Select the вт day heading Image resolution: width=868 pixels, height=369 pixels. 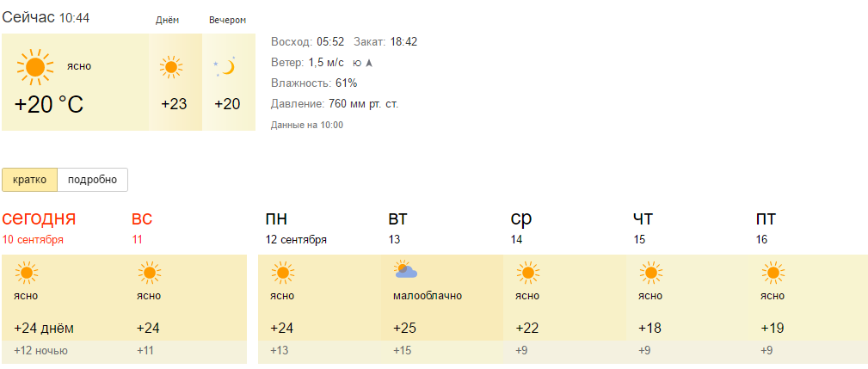coord(398,218)
